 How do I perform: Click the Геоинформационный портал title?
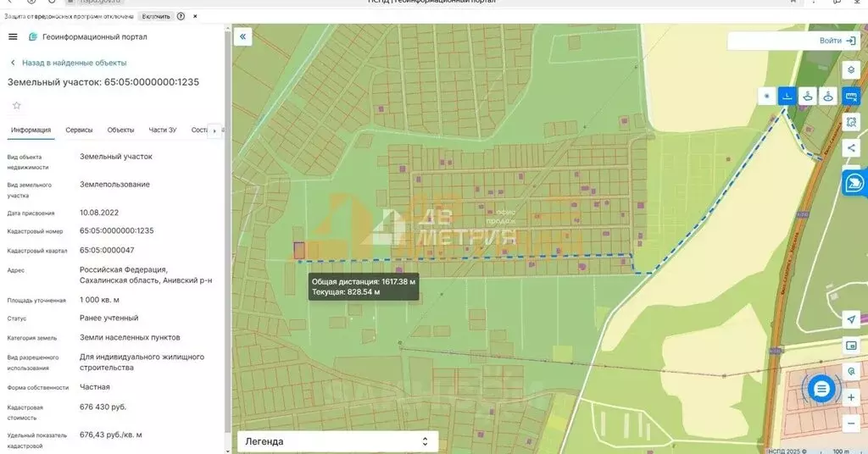pyautogui.click(x=95, y=37)
